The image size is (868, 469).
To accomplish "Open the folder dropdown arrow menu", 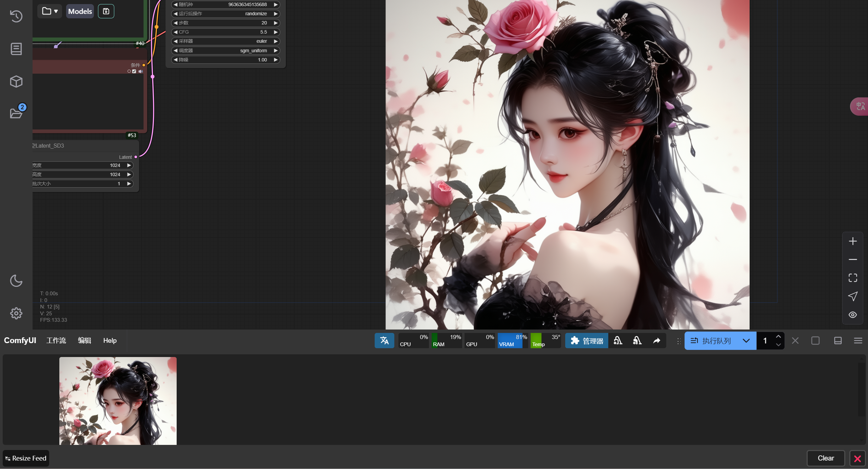I will 56,11.
